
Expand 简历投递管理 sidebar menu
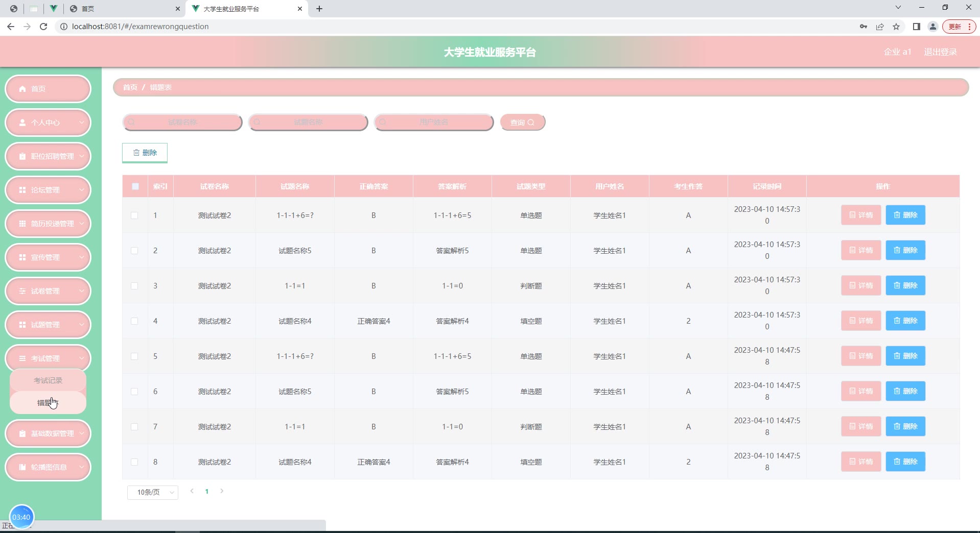coord(48,224)
